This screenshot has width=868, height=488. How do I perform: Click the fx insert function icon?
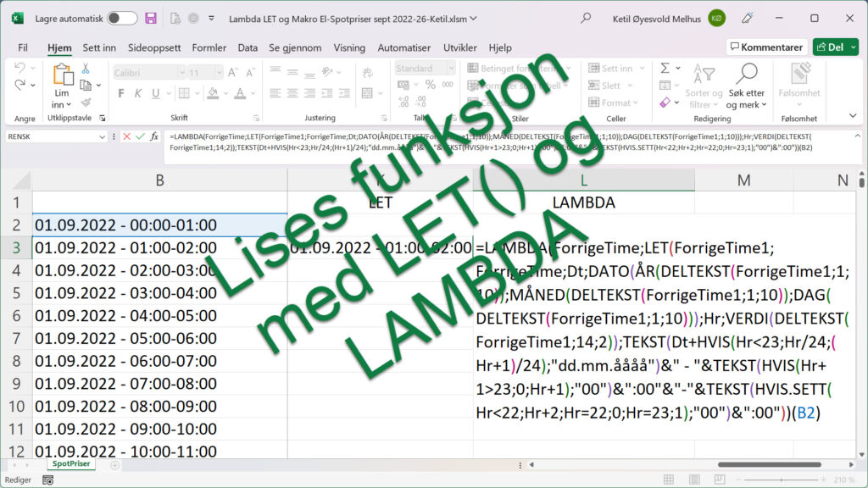click(154, 136)
